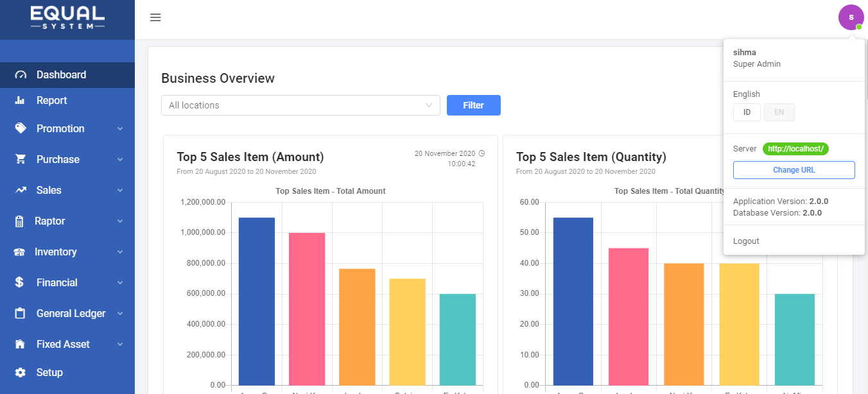Image resolution: width=868 pixels, height=394 pixels.
Task: Click the Purchase shopping cart icon
Action: 21,159
